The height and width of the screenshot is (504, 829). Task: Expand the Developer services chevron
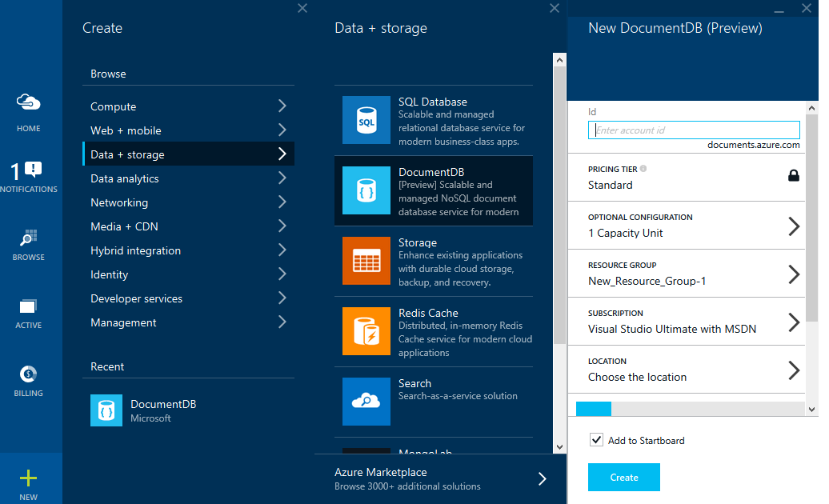282,298
